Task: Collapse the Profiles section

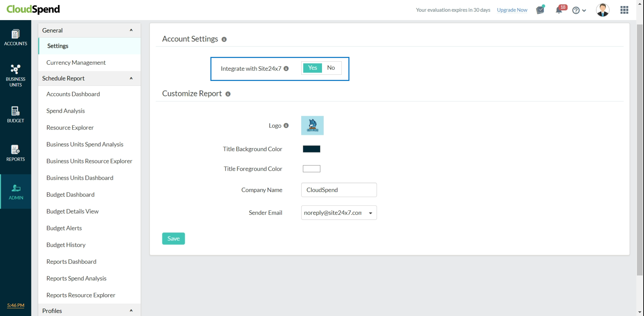Action: point(131,311)
